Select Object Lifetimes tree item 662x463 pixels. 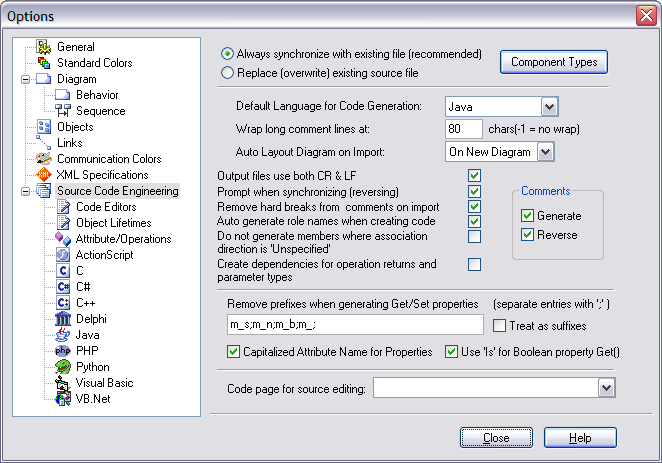click(114, 223)
